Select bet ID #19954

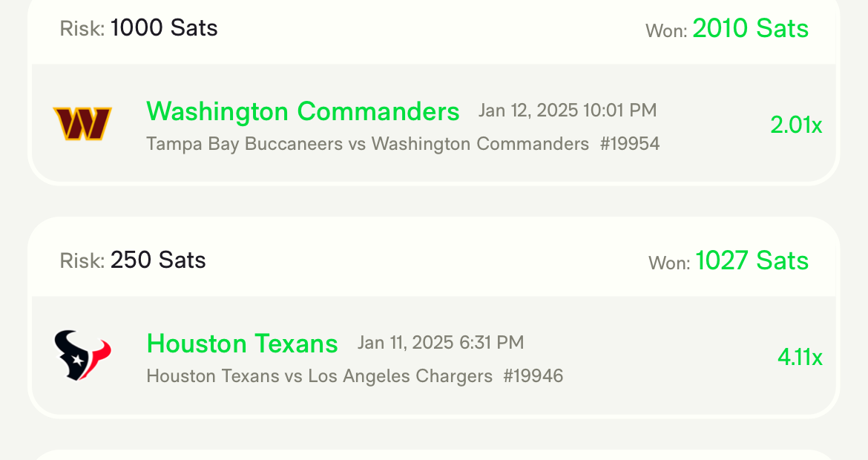(630, 143)
